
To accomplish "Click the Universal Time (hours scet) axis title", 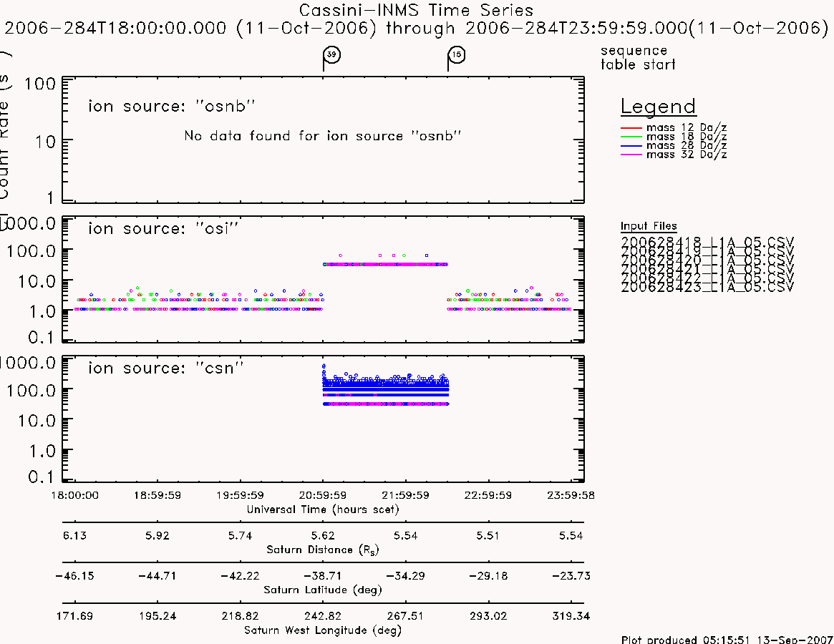I will click(x=323, y=509).
